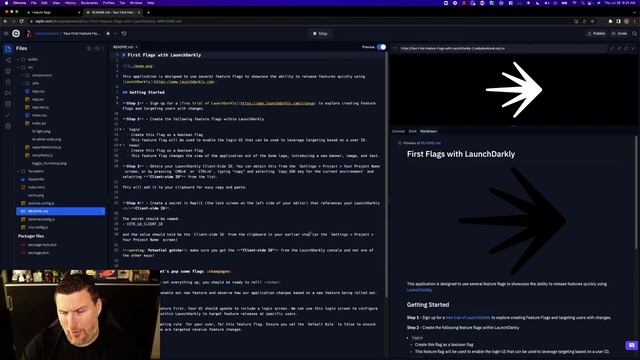Open the Files panel more options menu

pyautogui.click(x=103, y=48)
